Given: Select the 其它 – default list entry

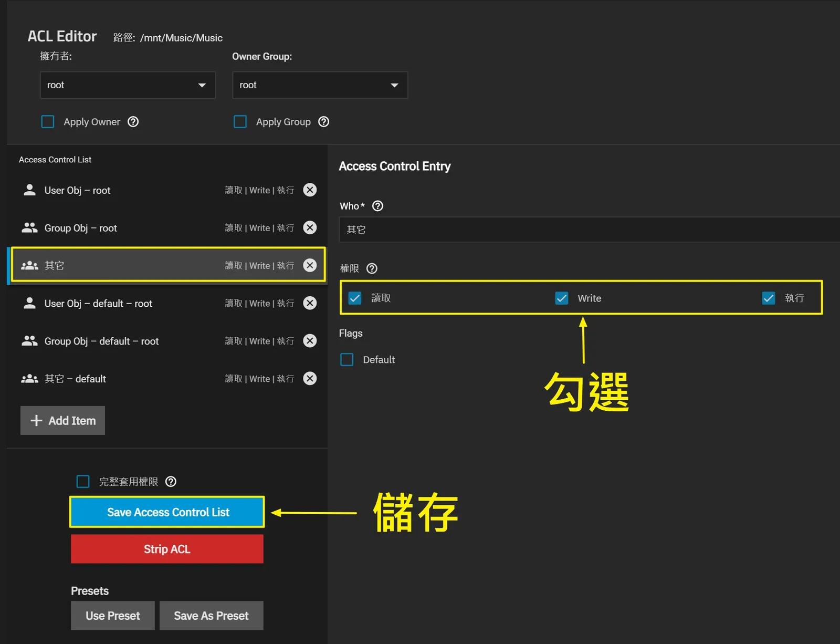Looking at the screenshot, I should 167,379.
